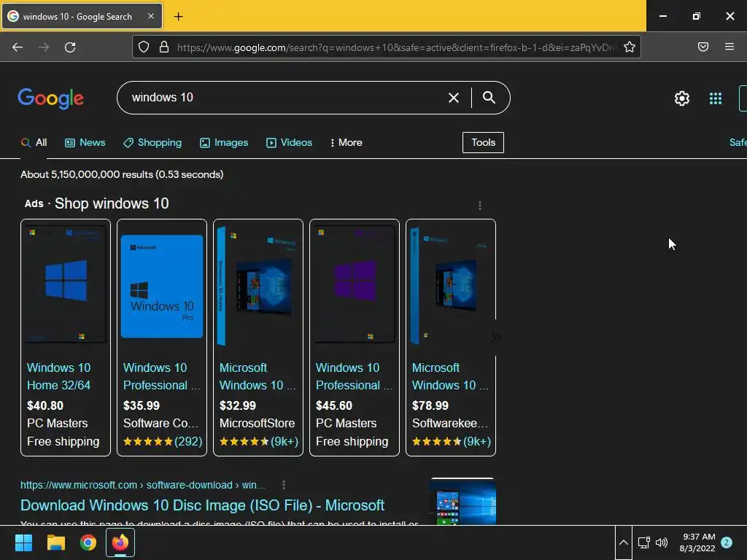Open the ads options three-dot menu

coord(480,205)
